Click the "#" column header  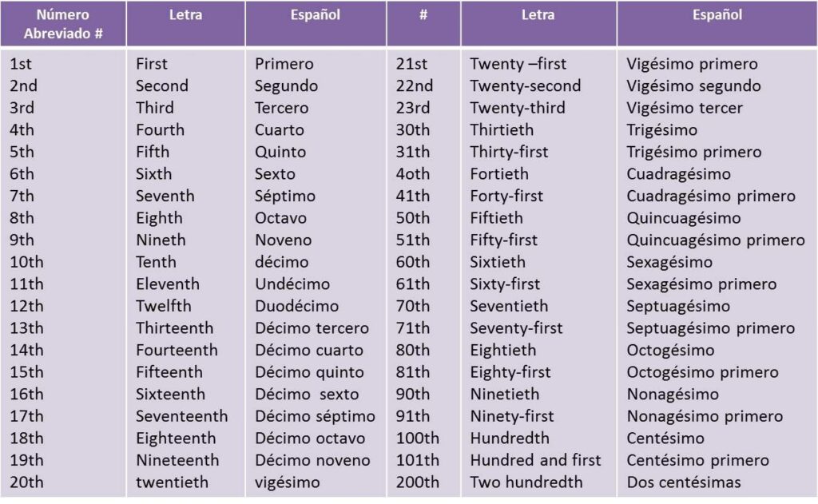pyautogui.click(x=423, y=15)
